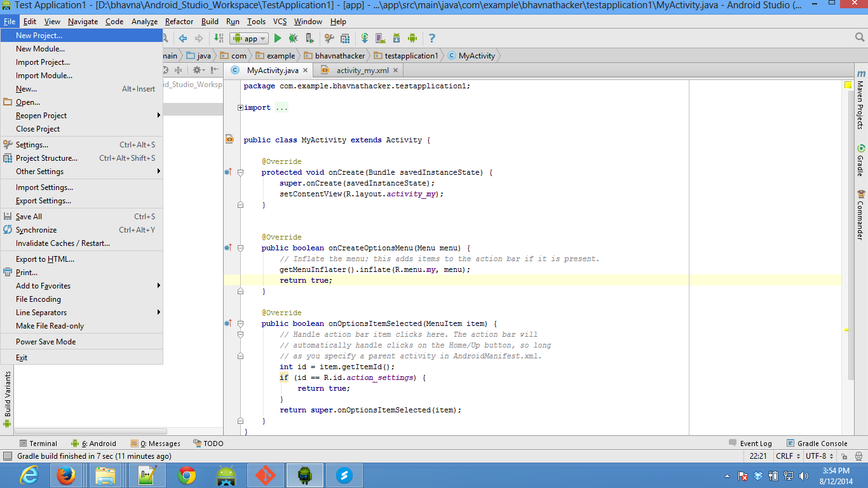The image size is (868, 488).
Task: Open Android Device Monitor from toolbar
Action: click(412, 38)
